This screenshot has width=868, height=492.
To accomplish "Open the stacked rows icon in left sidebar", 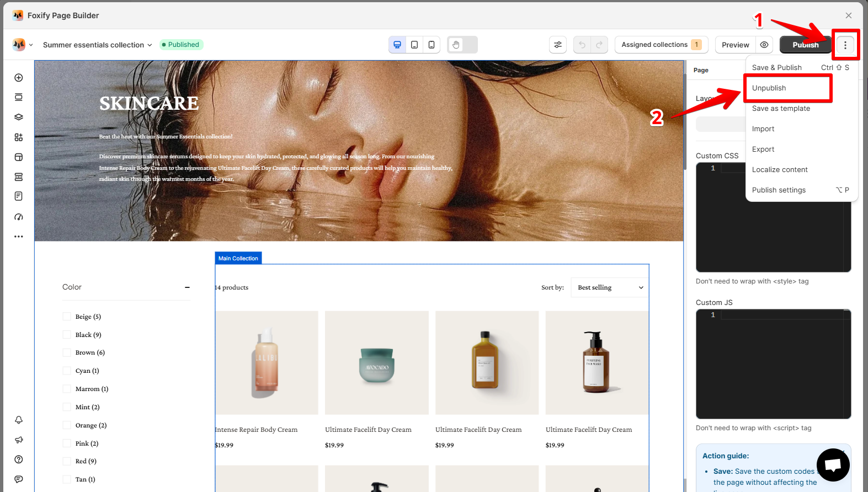I will (19, 177).
